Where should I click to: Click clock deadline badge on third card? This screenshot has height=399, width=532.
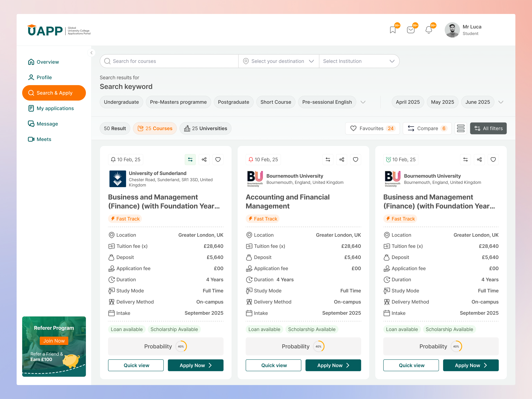pyautogui.click(x=401, y=159)
